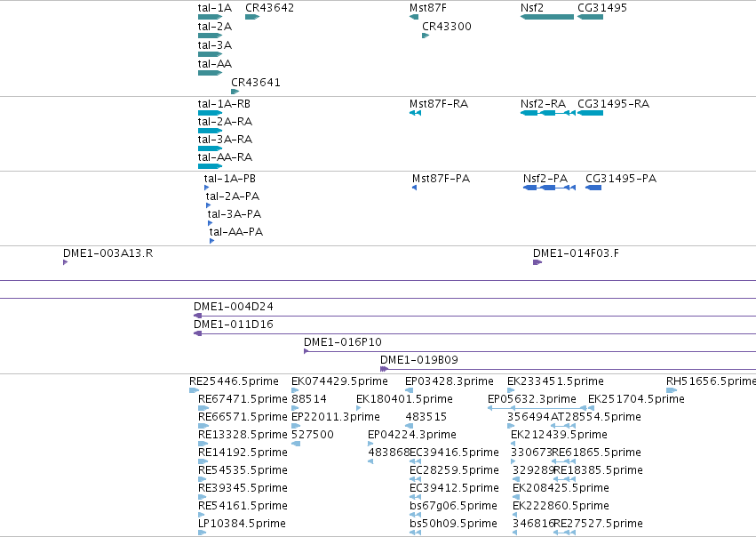This screenshot has width=756, height=537.
Task: Click the tal-2A-RA transcript glyph
Action: (x=210, y=131)
